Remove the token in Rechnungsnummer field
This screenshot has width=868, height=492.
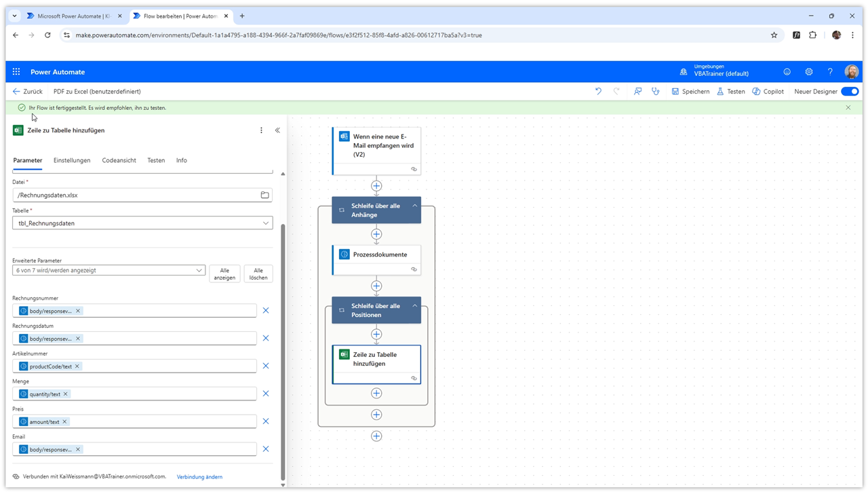pos(78,311)
